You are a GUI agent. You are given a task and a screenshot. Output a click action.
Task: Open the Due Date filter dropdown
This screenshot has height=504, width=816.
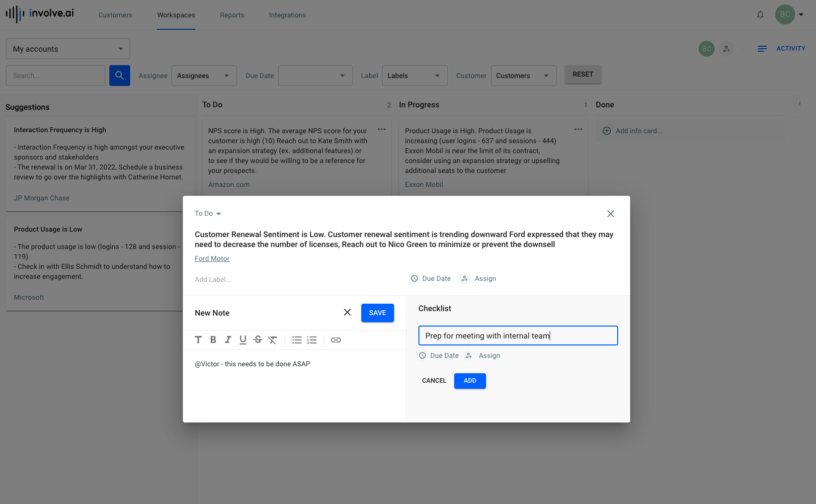click(316, 76)
